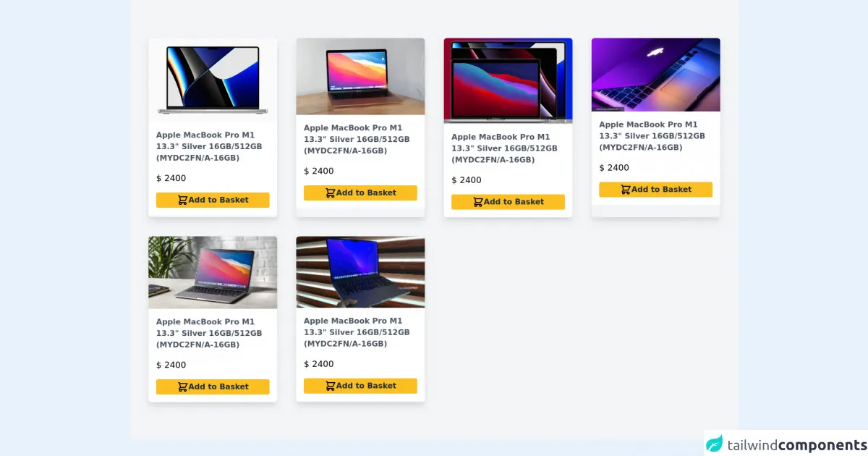Click cart icon on bottom-left product's button
Image resolution: width=868 pixels, height=456 pixels.
(182, 387)
